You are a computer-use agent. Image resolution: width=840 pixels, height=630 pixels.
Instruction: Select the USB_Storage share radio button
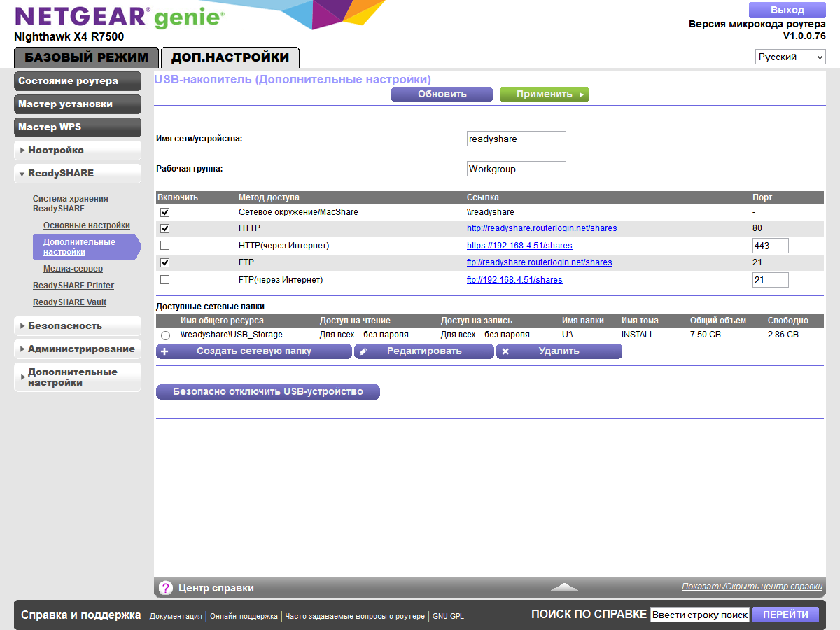(165, 334)
